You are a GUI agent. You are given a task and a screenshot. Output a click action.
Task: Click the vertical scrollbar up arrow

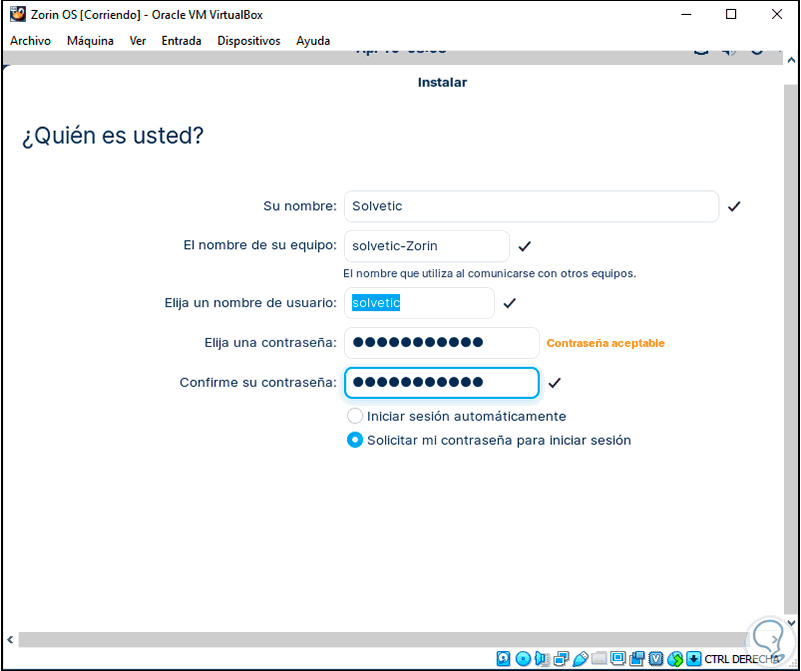point(791,60)
